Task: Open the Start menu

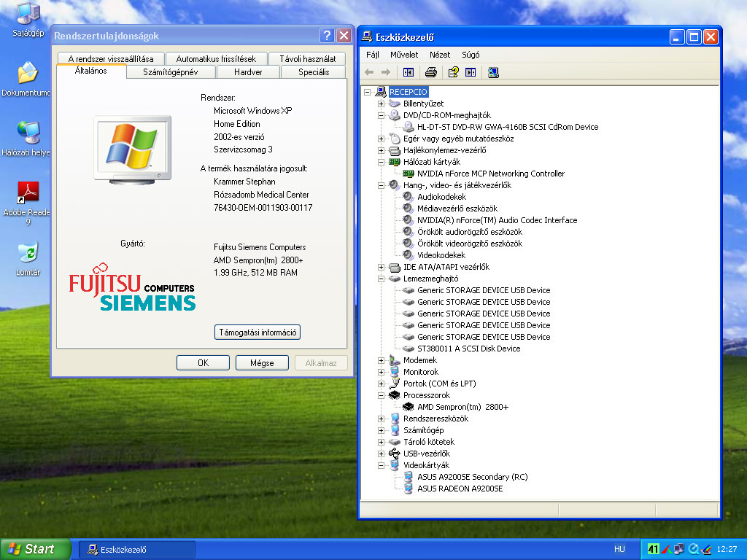Action: (x=35, y=549)
